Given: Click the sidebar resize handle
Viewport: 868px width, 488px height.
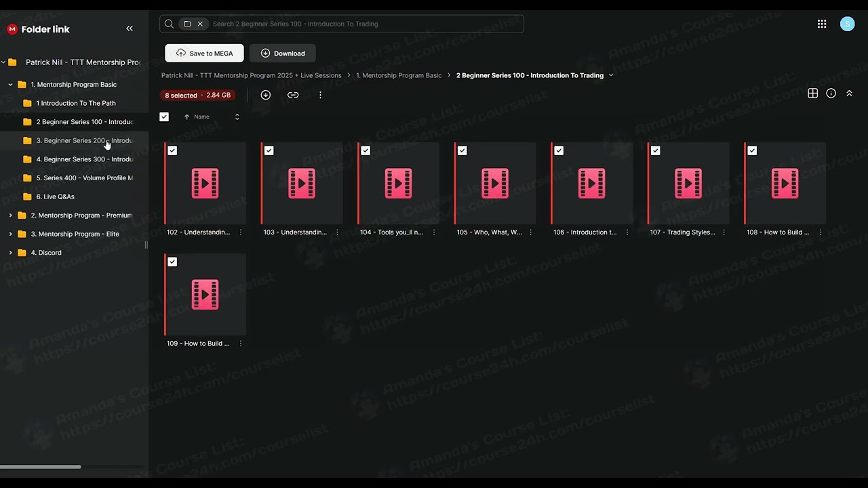Looking at the screenshot, I should 146,245.
